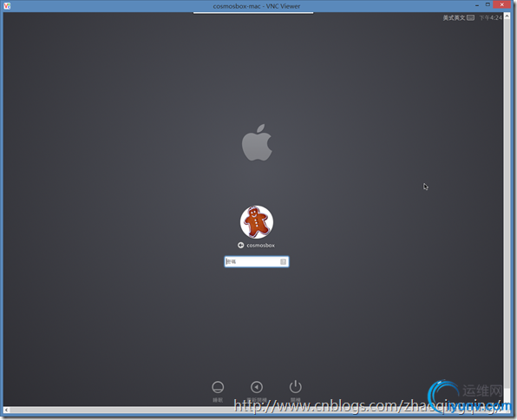This screenshot has width=517, height=420.
Task: Minimize the VNC Viewer window
Action: pos(477,5)
